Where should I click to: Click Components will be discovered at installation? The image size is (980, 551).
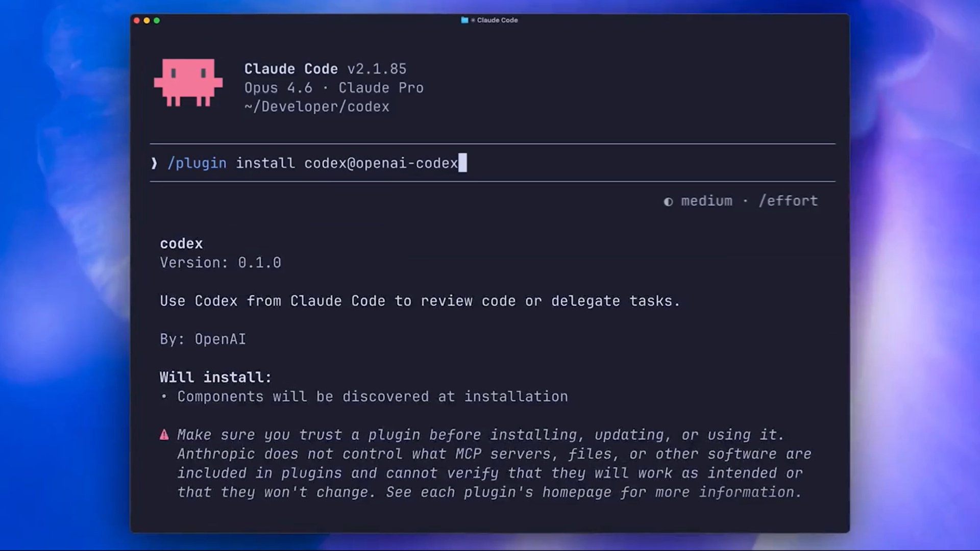[x=372, y=396]
